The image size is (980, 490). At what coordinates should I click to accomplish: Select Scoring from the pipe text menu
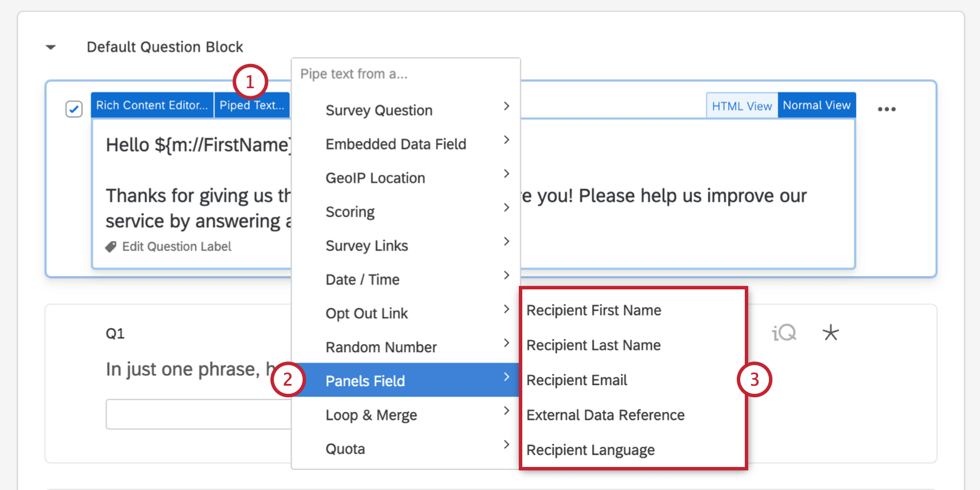point(350,212)
